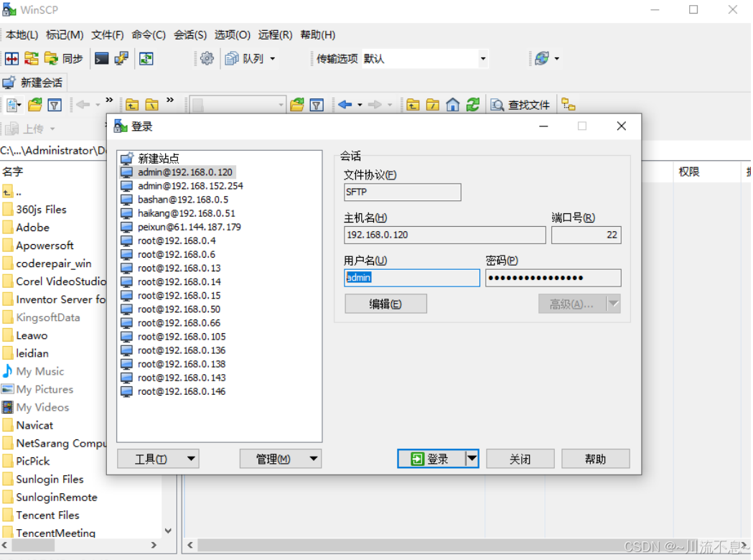The width and height of the screenshot is (753, 560).
Task: Open the 会话(S) menu
Action: pos(190,34)
